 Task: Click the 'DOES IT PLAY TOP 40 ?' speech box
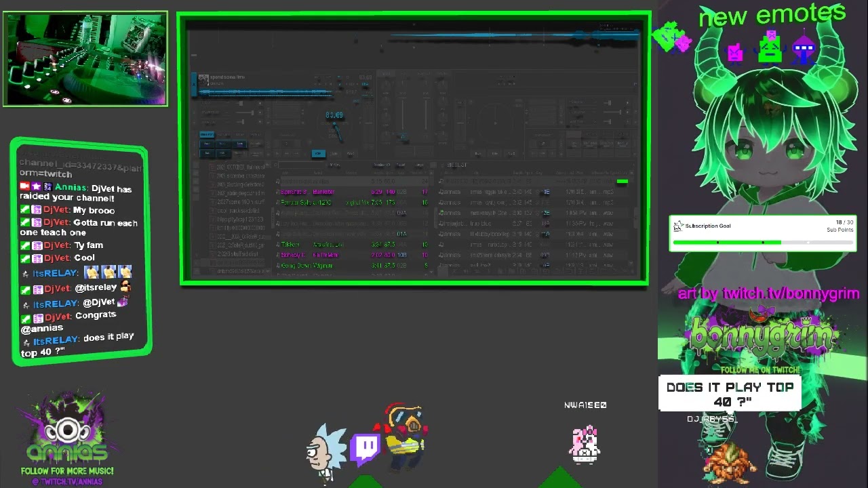pos(730,394)
